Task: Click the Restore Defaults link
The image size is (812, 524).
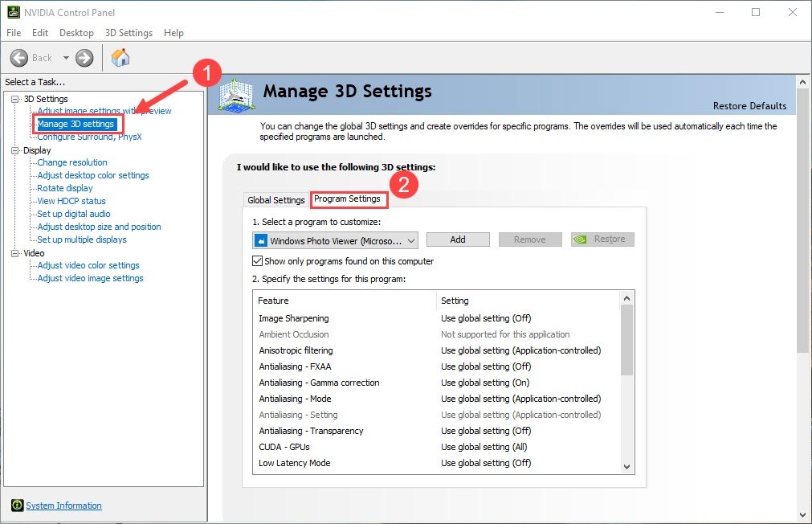Action: (x=749, y=106)
